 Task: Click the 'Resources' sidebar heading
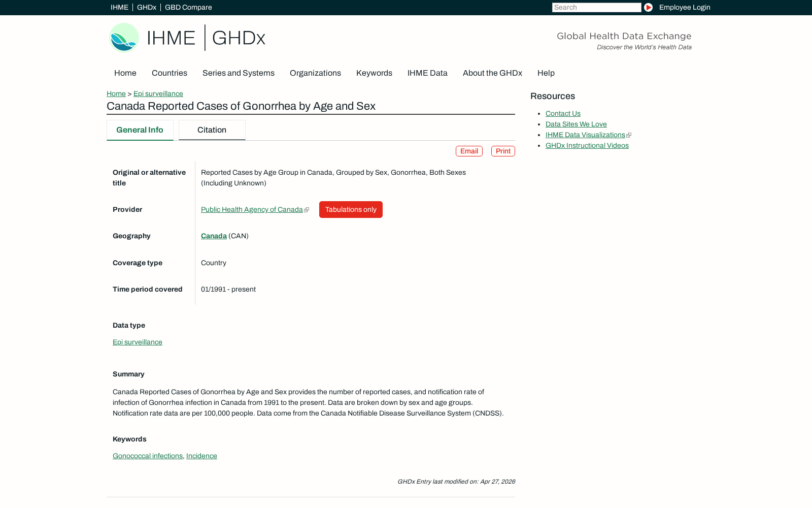553,97
